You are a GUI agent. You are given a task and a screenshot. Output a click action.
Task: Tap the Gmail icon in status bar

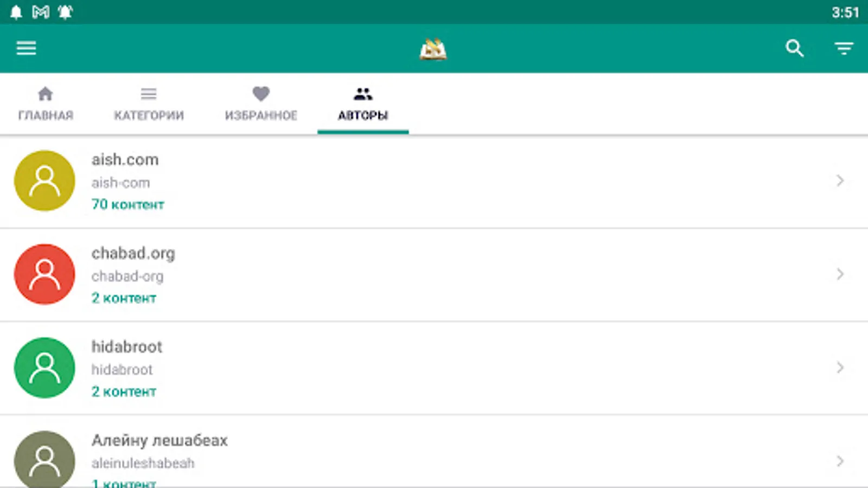click(41, 12)
